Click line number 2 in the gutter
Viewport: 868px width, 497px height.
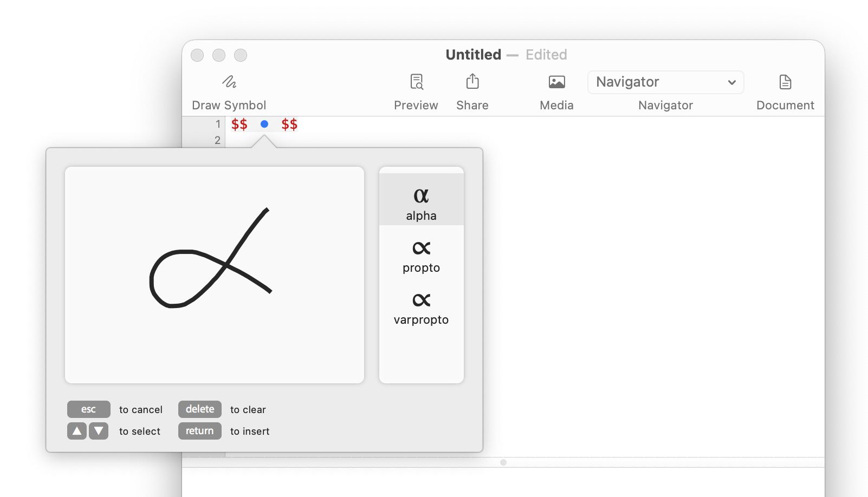tap(217, 140)
